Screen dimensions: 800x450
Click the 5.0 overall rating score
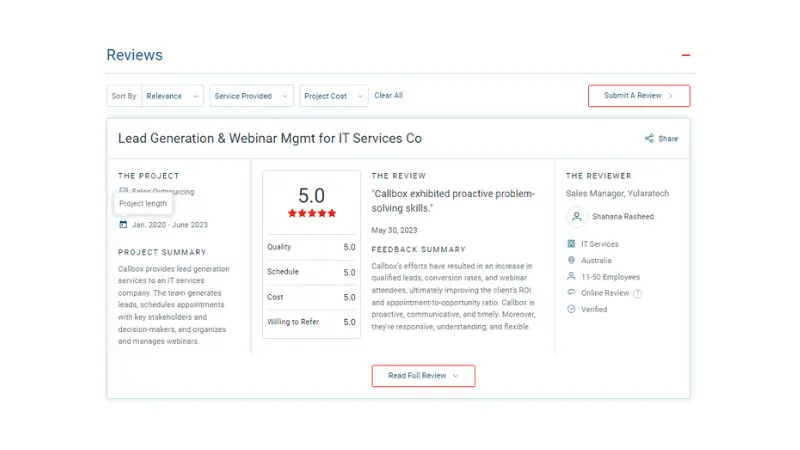coord(311,196)
